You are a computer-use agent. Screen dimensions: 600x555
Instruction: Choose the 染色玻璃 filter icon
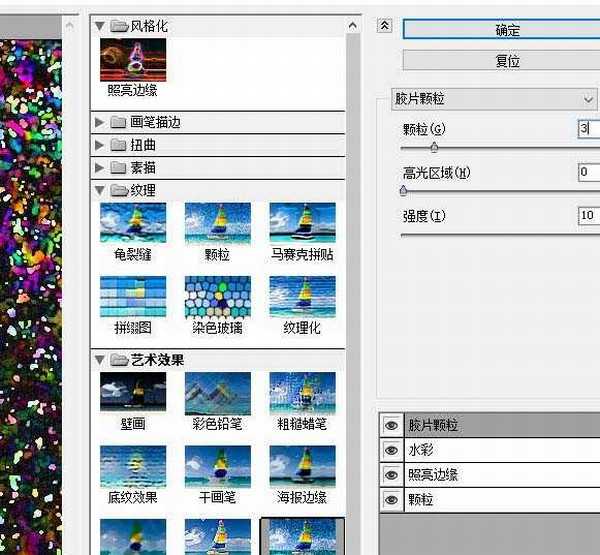[218, 297]
